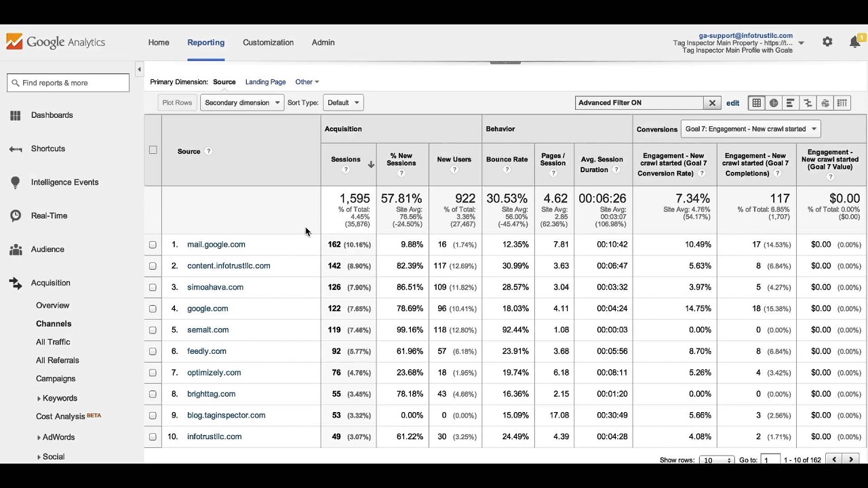868x488 pixels.
Task: Select All Referrals in Acquisition menu
Action: tap(58, 361)
